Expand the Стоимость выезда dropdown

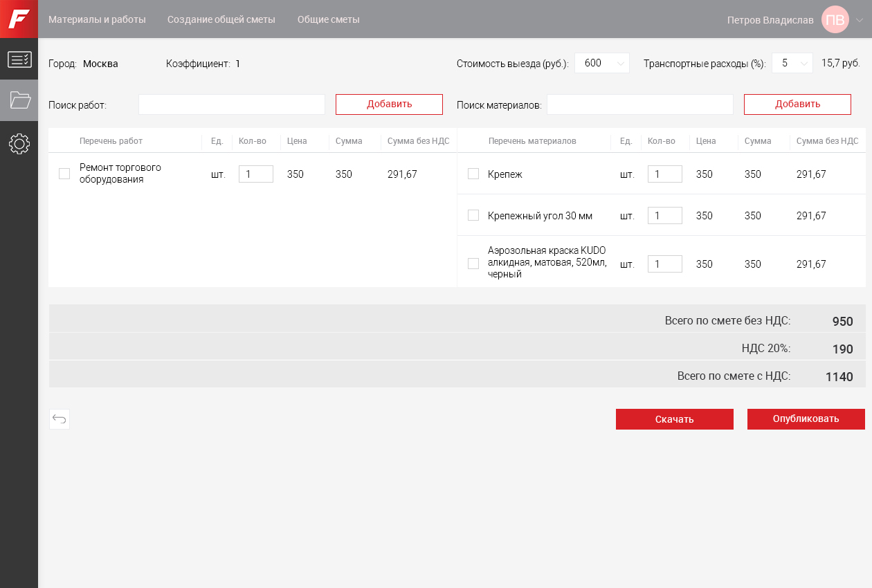[x=601, y=63]
